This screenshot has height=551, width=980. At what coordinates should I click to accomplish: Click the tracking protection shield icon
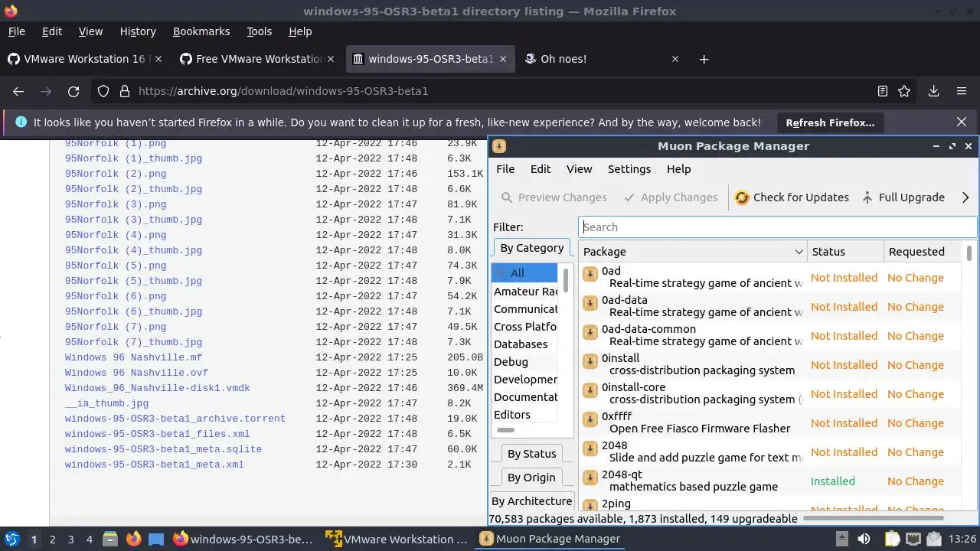tap(103, 91)
